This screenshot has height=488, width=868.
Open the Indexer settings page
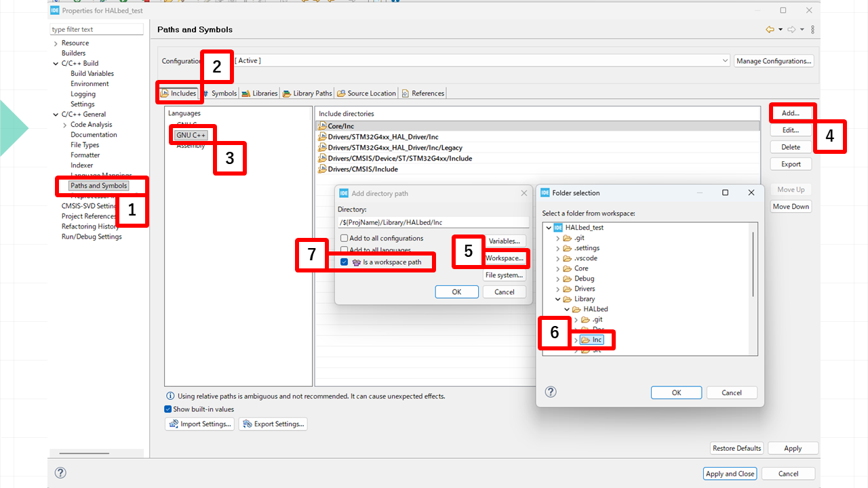(x=82, y=165)
